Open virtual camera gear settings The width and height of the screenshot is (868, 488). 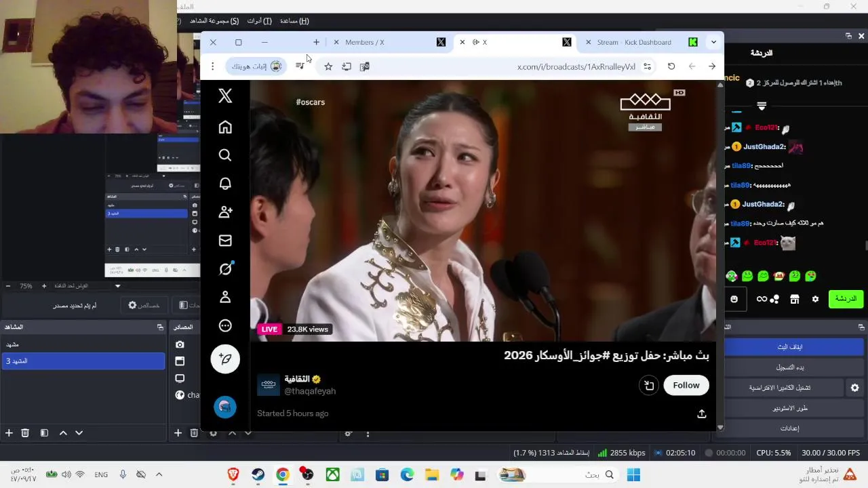[854, 388]
